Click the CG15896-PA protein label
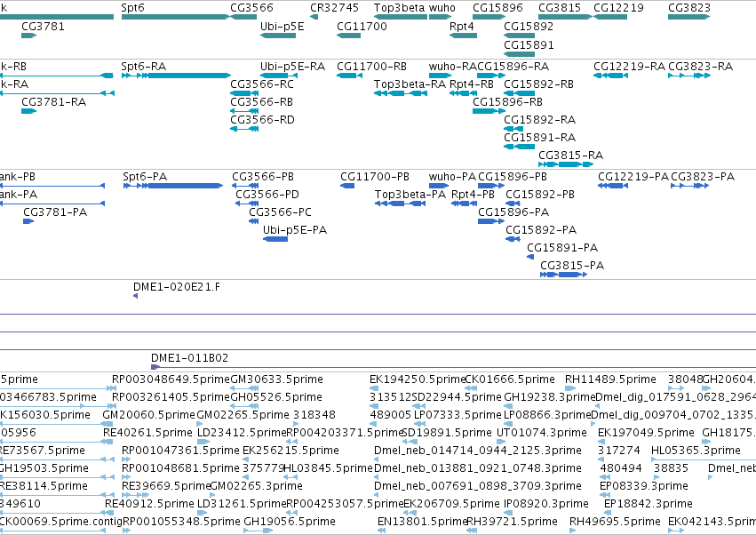The width and height of the screenshot is (756, 535). 513,212
